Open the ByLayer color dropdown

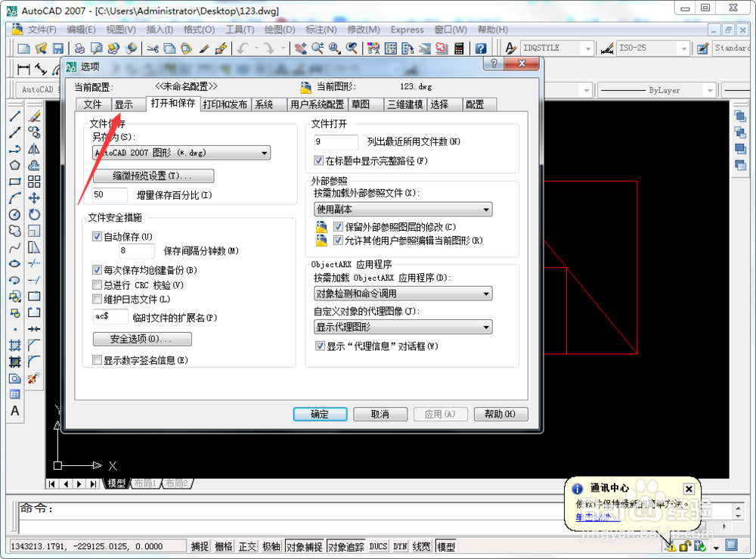709,90
